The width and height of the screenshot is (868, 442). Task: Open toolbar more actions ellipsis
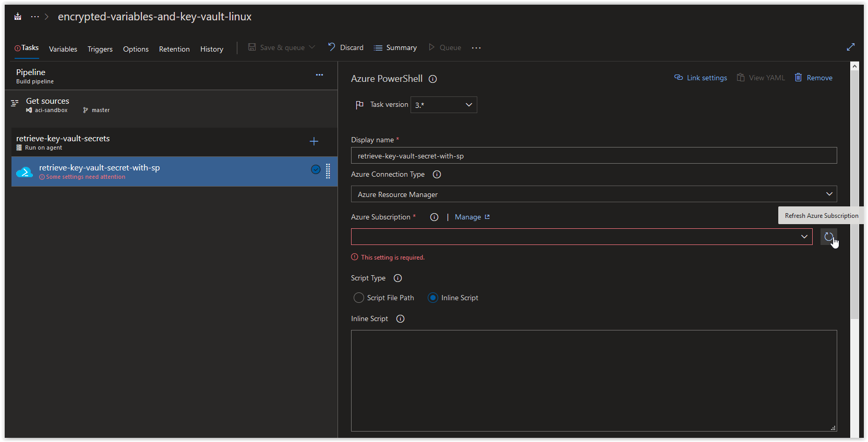point(476,48)
